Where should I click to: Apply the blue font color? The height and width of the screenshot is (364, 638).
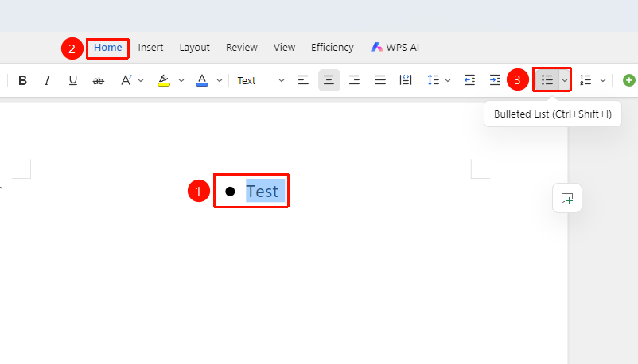(202, 80)
